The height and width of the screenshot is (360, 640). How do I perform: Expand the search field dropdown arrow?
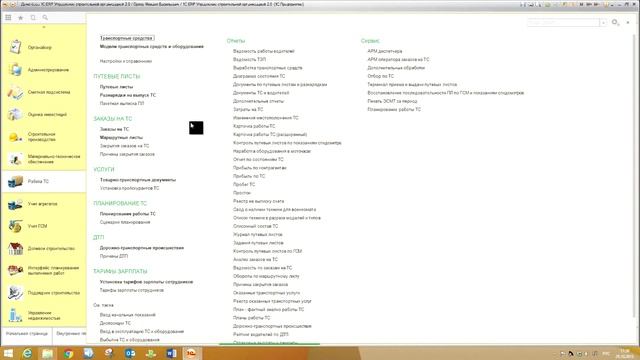(603, 23)
